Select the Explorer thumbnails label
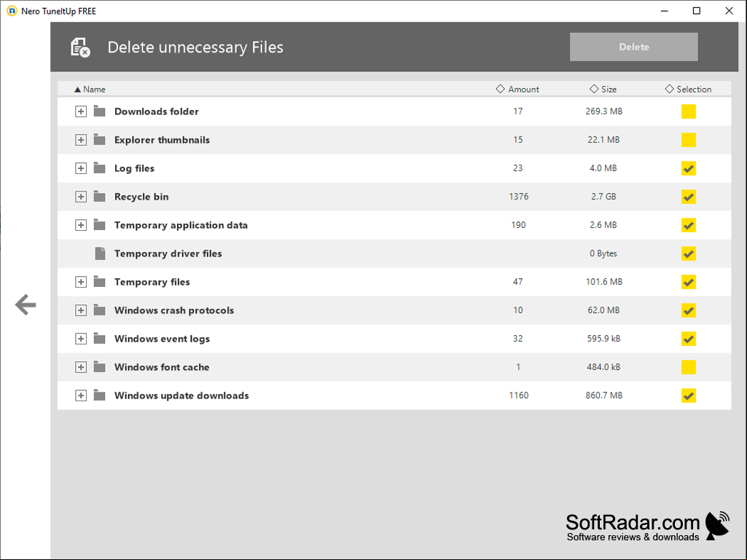This screenshot has height=560, width=747. point(162,140)
